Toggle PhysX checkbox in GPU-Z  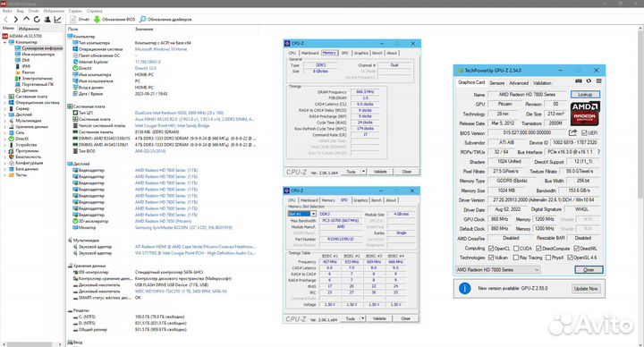[x=548, y=258]
